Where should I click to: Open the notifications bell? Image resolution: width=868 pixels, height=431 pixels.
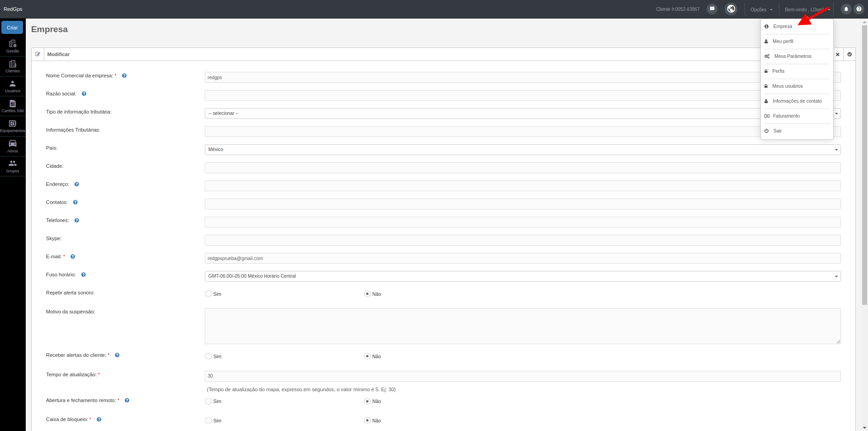coord(846,9)
